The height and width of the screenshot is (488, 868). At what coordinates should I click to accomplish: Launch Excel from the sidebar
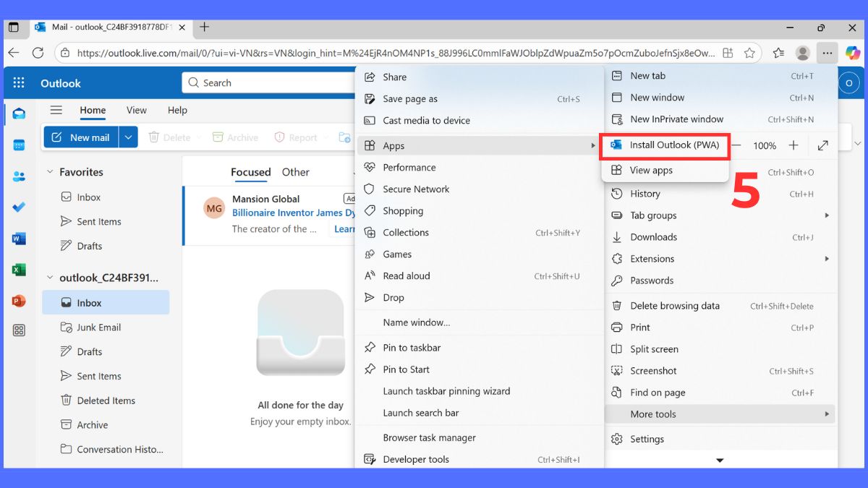tap(19, 270)
